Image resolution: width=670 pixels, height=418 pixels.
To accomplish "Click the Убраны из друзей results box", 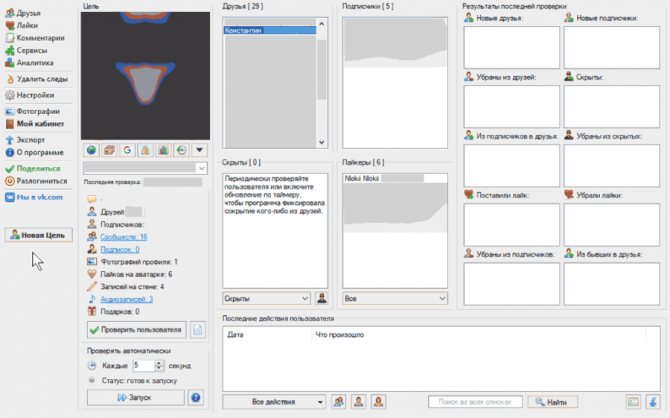I will pos(511,106).
